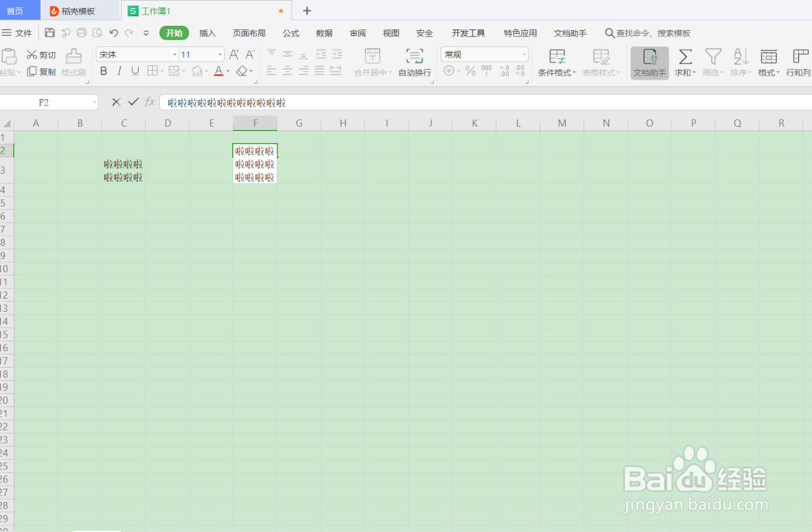Screen dimensions: 812x532
Task: Switch to the 数据 ribbon tab
Action: (x=324, y=32)
